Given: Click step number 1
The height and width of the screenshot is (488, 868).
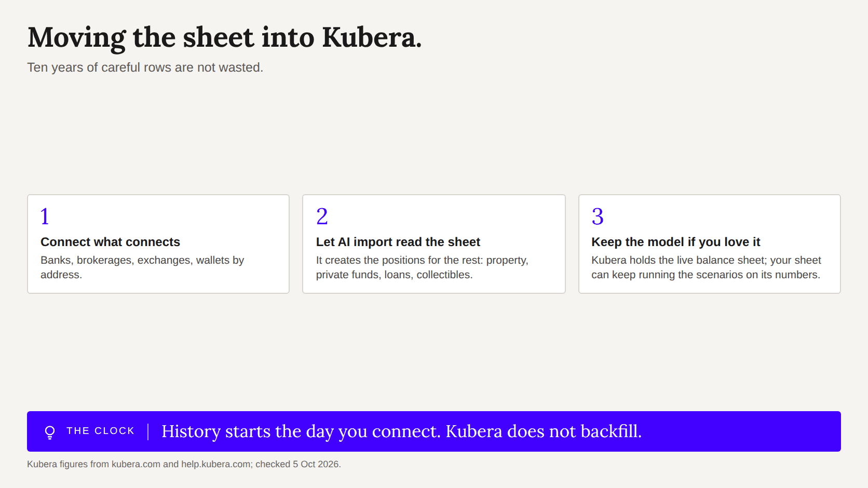Looking at the screenshot, I should [x=45, y=216].
